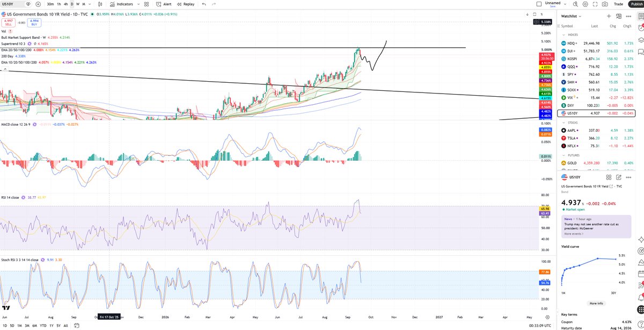Expand the timeframe interval dropdown arrow
This screenshot has width=644, height=330.
coord(91,4)
